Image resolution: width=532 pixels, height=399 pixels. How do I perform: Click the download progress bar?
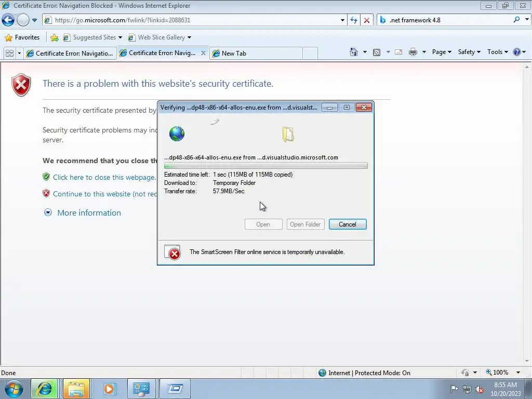pos(265,166)
